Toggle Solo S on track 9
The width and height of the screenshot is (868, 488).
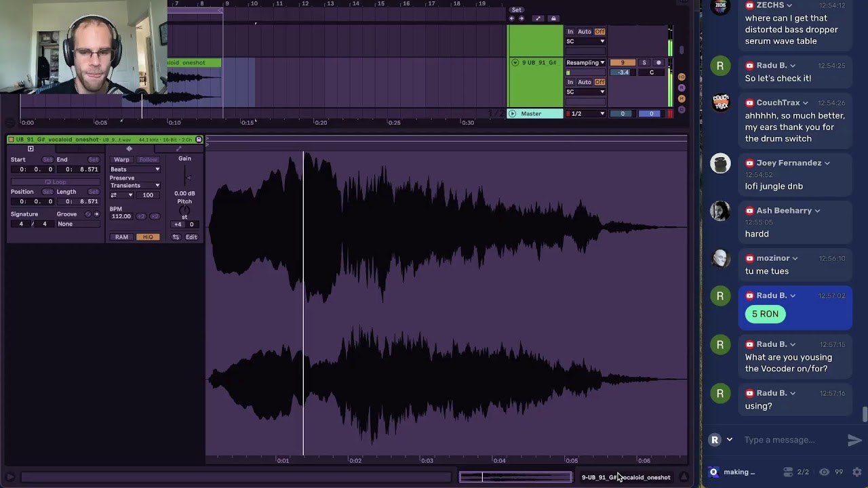click(644, 63)
